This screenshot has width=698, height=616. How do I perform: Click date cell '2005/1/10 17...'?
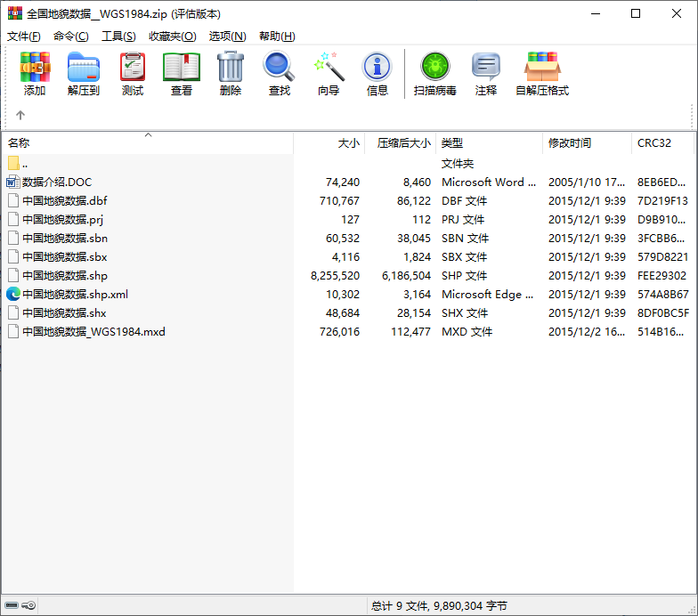pos(587,182)
